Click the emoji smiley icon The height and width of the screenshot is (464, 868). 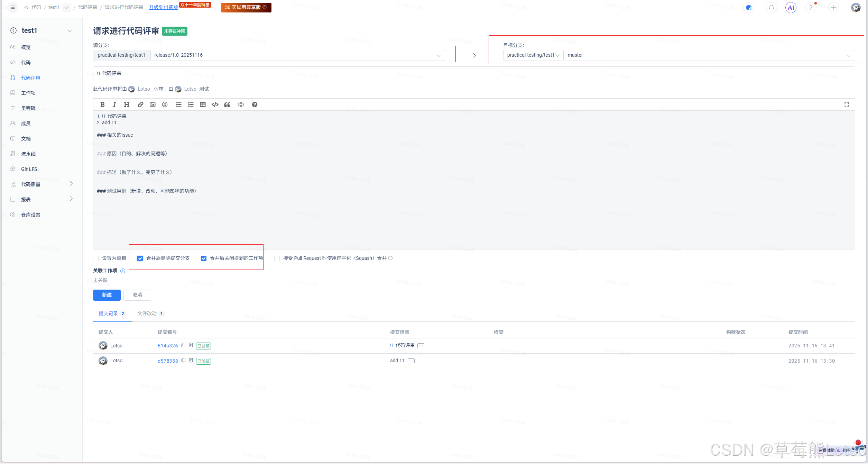point(165,104)
